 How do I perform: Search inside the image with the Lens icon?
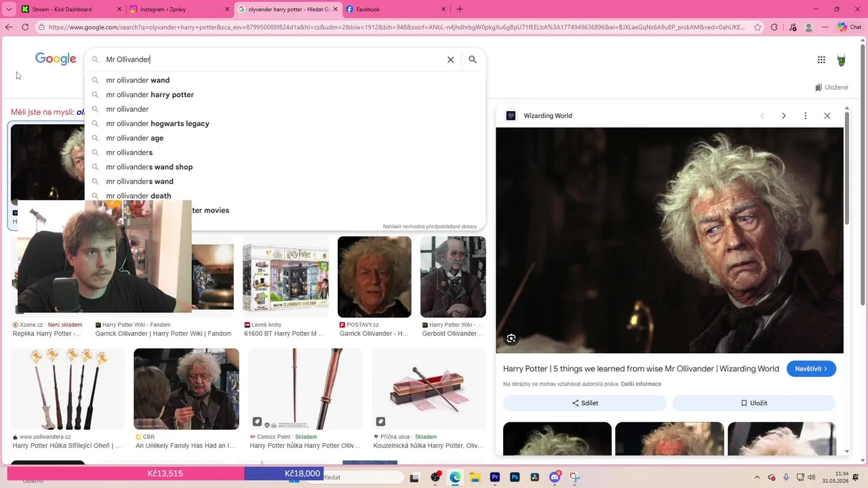pyautogui.click(x=511, y=338)
